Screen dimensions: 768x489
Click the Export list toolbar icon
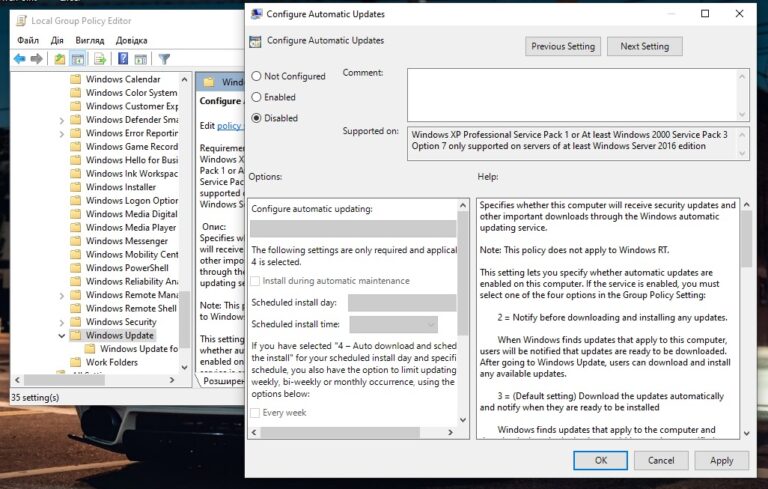pyautogui.click(x=100, y=59)
